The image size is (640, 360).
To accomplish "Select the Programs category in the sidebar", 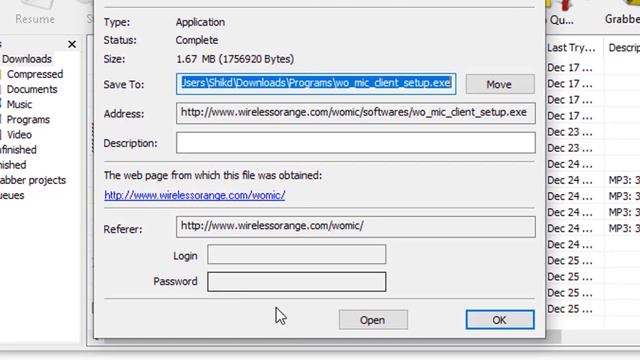I will click(x=28, y=120).
